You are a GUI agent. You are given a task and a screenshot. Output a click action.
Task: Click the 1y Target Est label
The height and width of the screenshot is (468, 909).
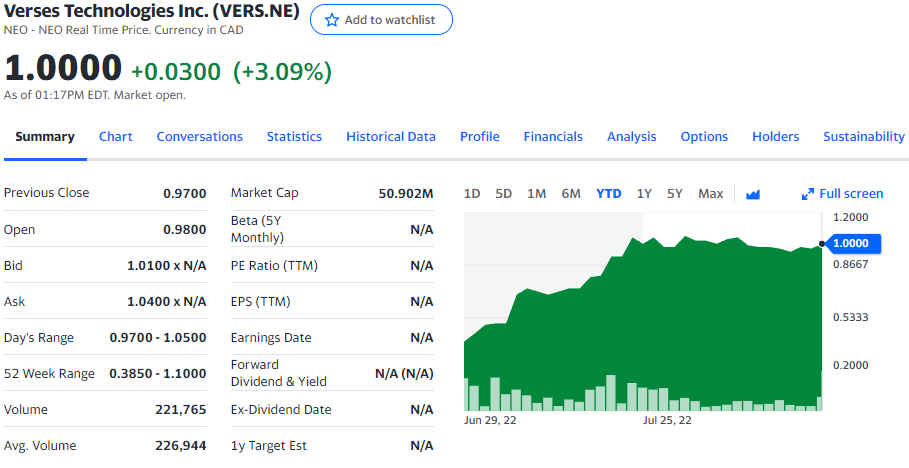point(268,445)
